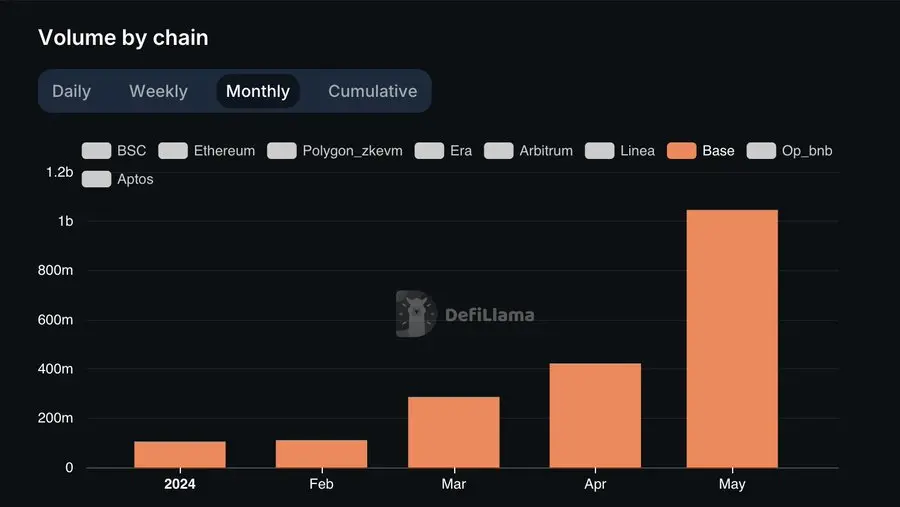Show the Op_bnb chain series
Viewport: 900px width, 507px height.
pyautogui.click(x=762, y=151)
